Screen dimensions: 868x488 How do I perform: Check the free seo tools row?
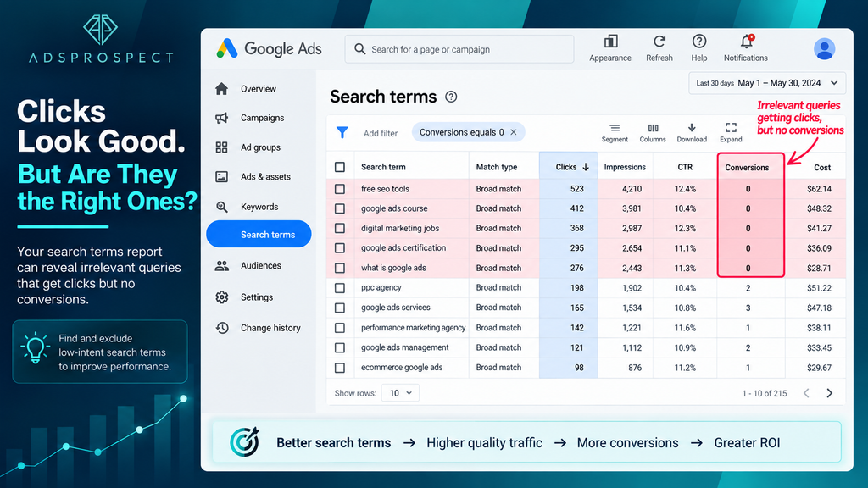pos(340,189)
